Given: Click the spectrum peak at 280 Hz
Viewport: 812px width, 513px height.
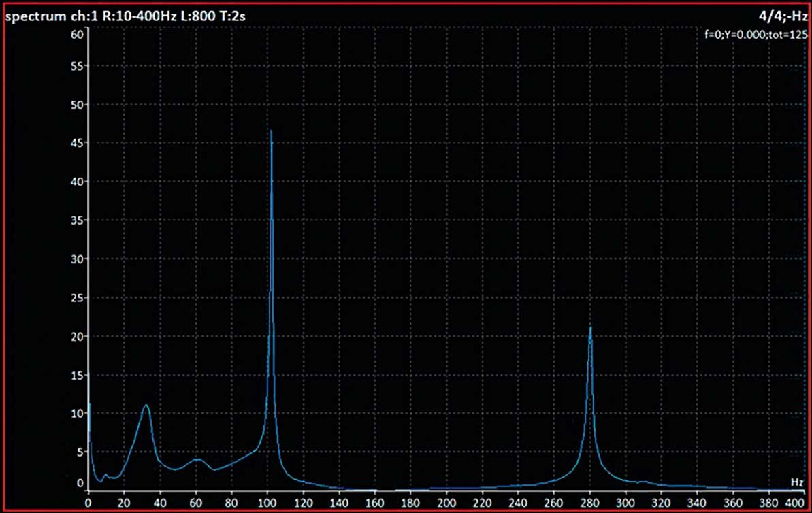Looking at the screenshot, I should (590, 328).
